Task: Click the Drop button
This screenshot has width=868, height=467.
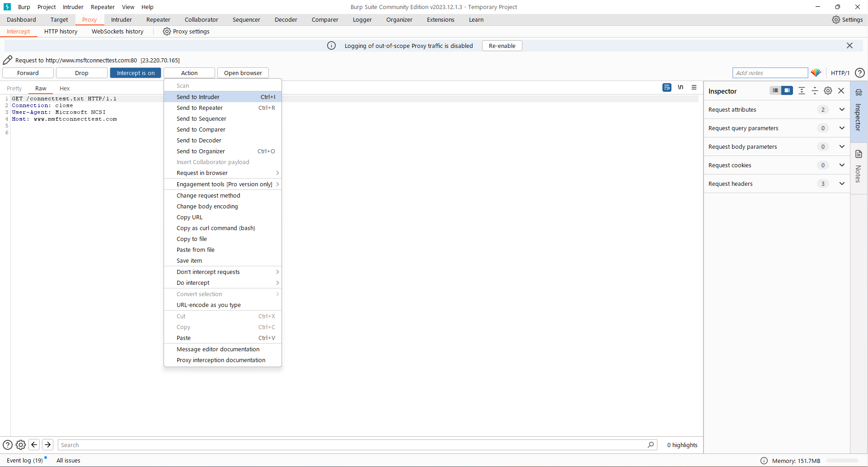Action: click(x=82, y=73)
